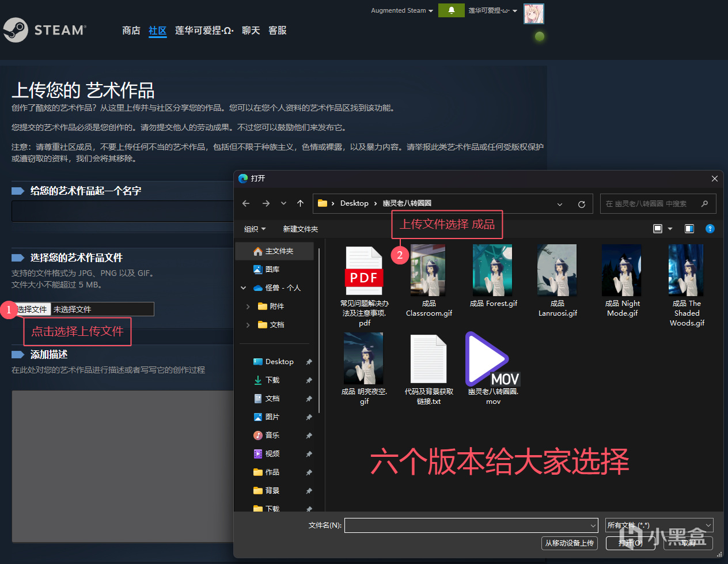Select 成品 Night Mode.gif file

pos(622,282)
